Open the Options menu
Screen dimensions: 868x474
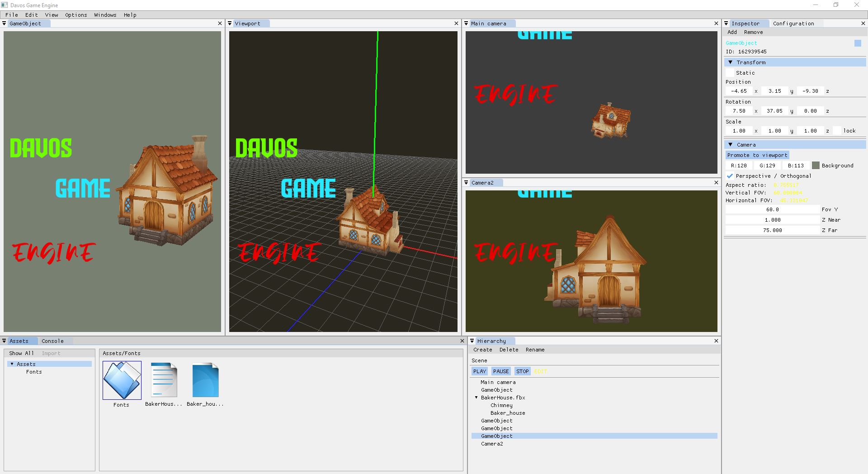click(x=76, y=15)
